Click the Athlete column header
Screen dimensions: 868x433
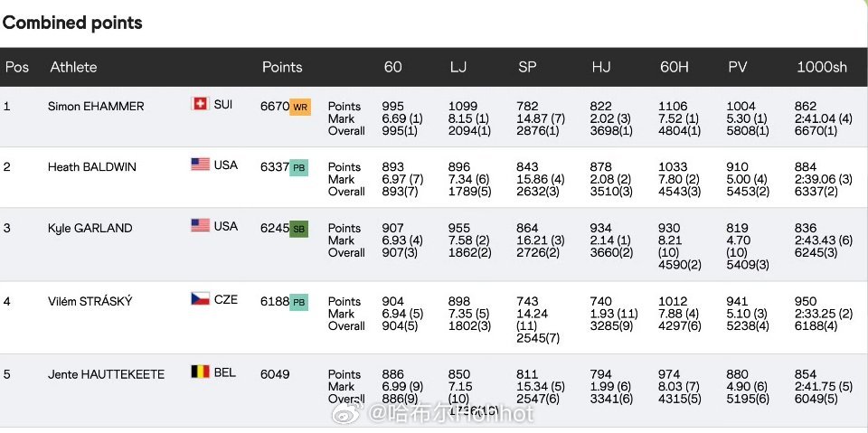click(73, 67)
